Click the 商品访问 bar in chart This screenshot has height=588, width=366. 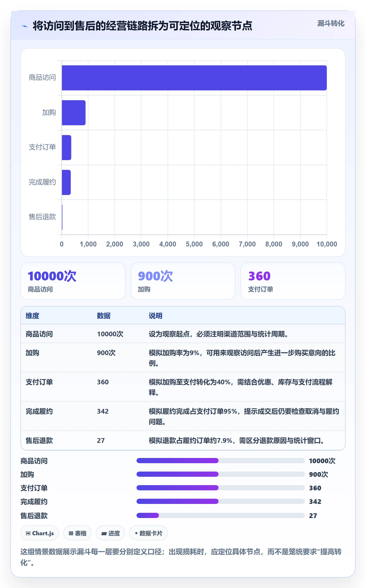(x=194, y=78)
